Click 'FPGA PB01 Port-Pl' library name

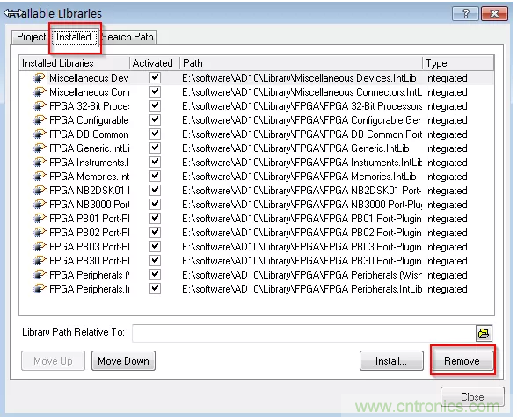click(90, 219)
